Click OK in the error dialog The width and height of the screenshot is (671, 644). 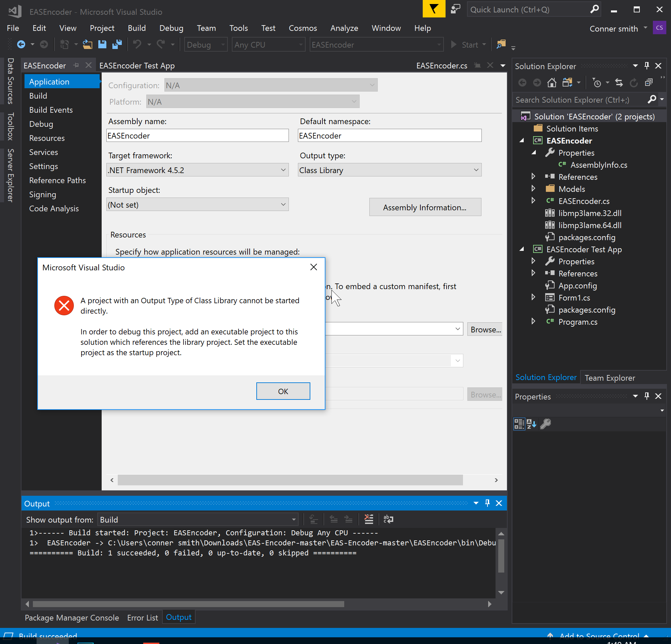coord(283,391)
